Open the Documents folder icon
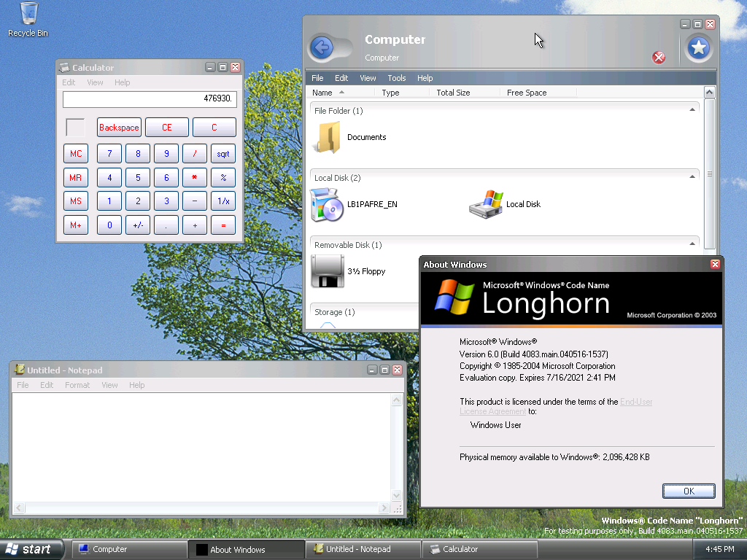 coord(327,137)
